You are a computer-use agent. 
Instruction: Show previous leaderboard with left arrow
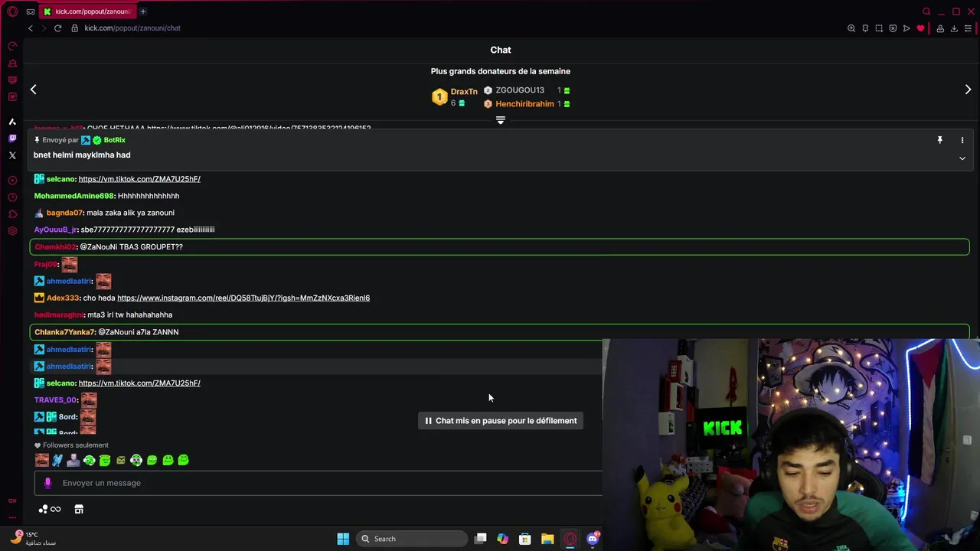[x=33, y=90]
